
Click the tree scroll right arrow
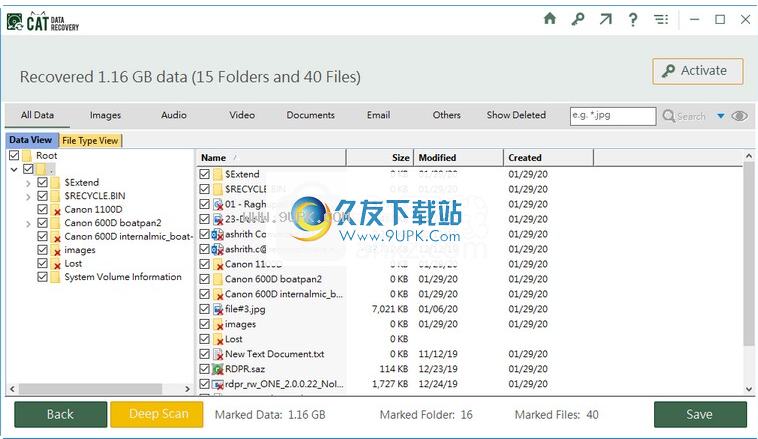188,389
